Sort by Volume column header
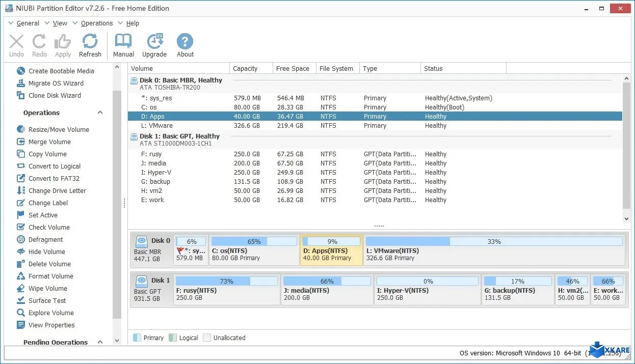 click(179, 68)
